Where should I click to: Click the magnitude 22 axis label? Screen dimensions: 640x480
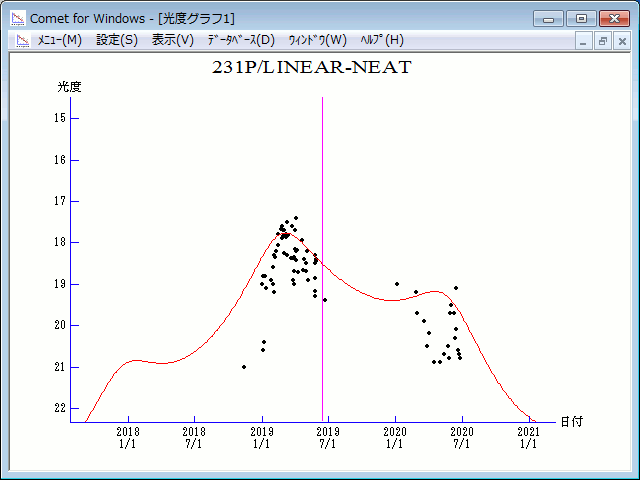point(60,408)
